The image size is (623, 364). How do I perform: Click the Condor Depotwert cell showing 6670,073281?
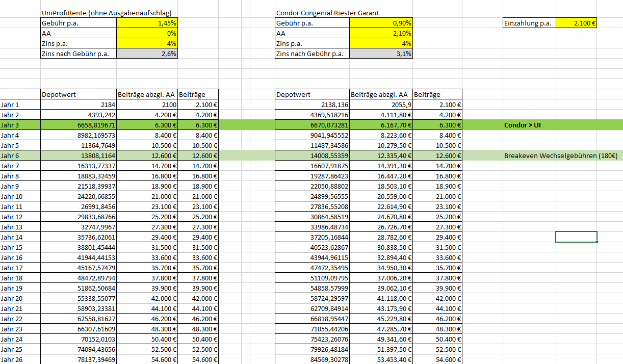(312, 125)
